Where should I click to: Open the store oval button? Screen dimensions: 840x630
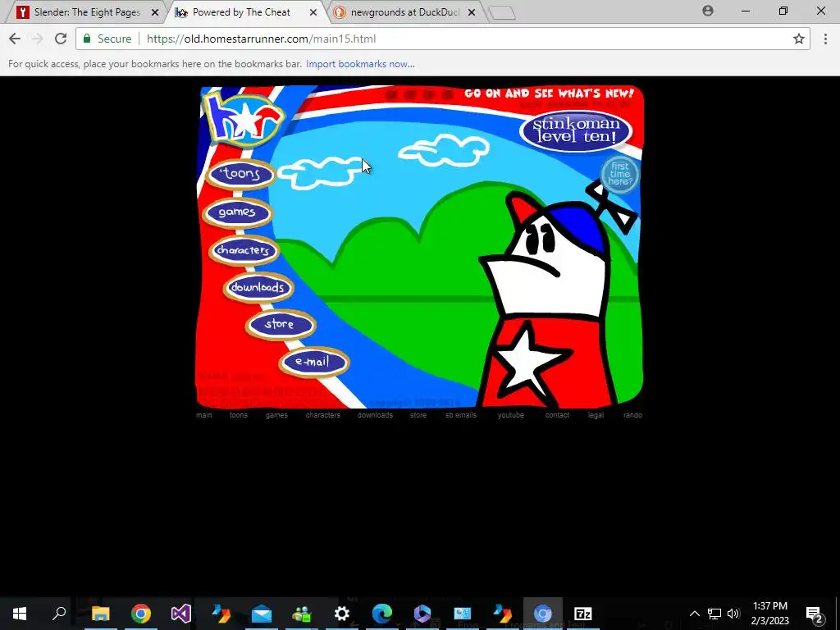281,325
